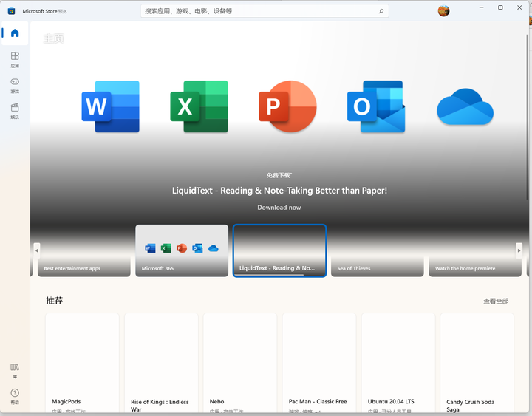This screenshot has width=532, height=416.
Task: Click the Download now link
Action: pyautogui.click(x=279, y=208)
